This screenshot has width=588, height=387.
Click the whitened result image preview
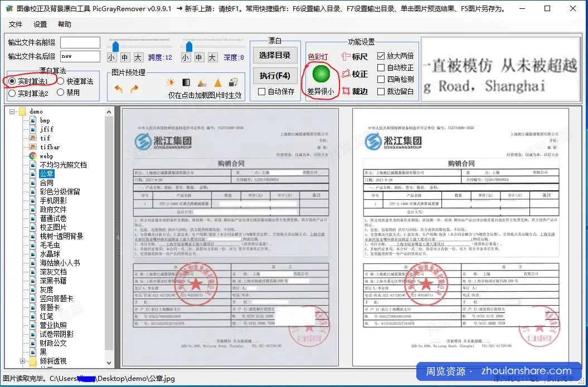460,237
